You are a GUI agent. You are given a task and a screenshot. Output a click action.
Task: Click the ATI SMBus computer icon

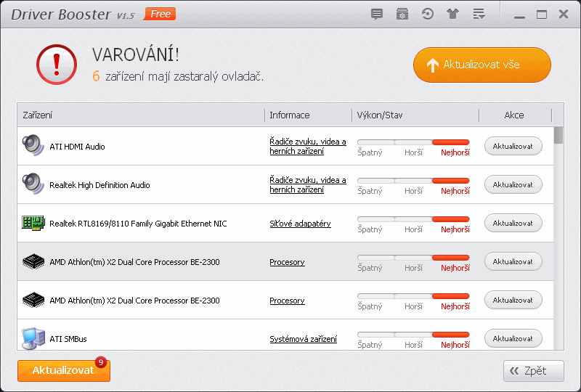click(x=33, y=338)
